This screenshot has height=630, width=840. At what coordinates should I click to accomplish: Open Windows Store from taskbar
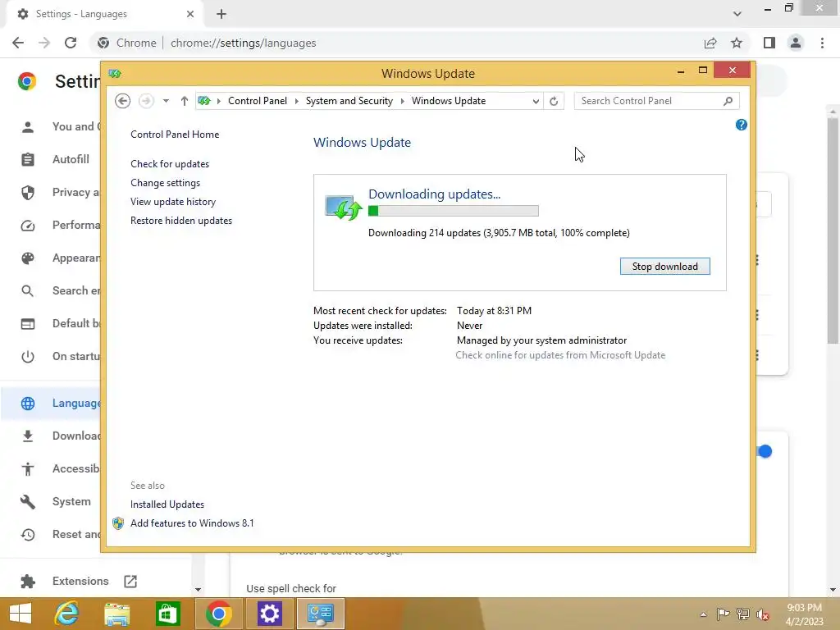(x=167, y=614)
